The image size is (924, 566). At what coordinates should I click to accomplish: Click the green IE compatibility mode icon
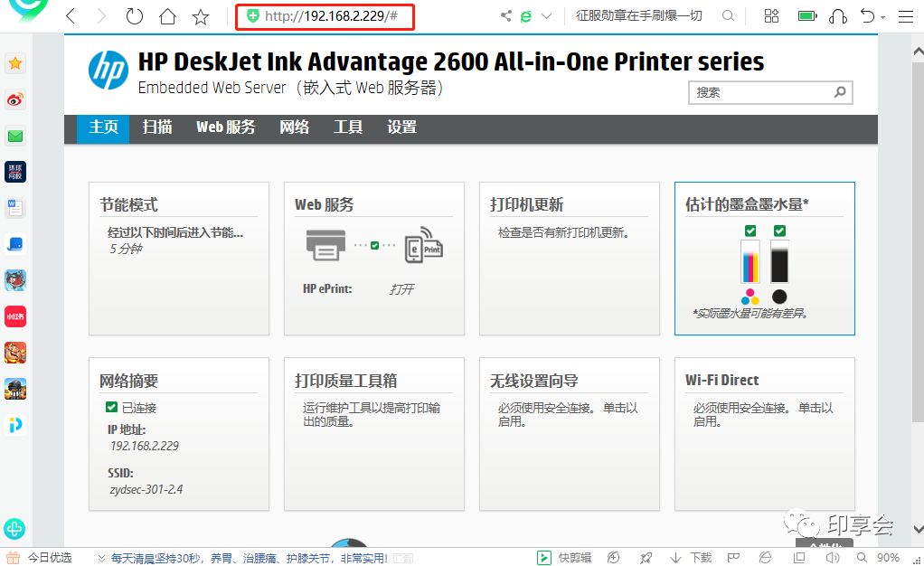(x=525, y=16)
